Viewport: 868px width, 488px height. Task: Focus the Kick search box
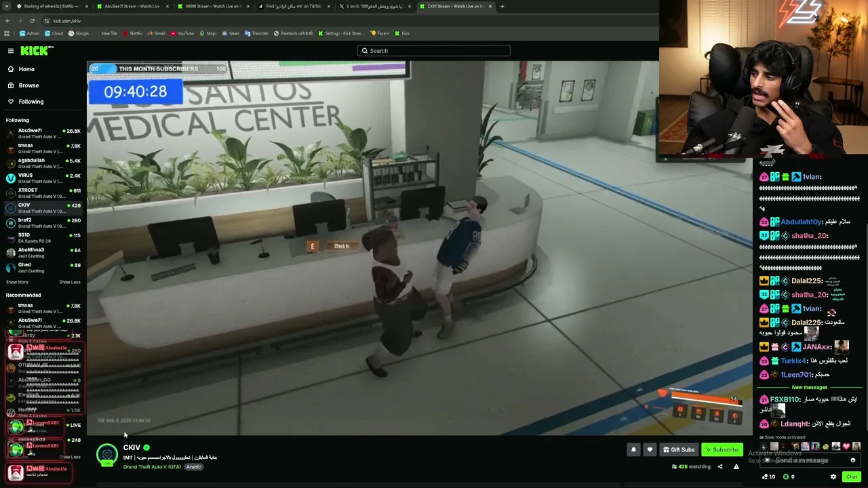(x=434, y=51)
